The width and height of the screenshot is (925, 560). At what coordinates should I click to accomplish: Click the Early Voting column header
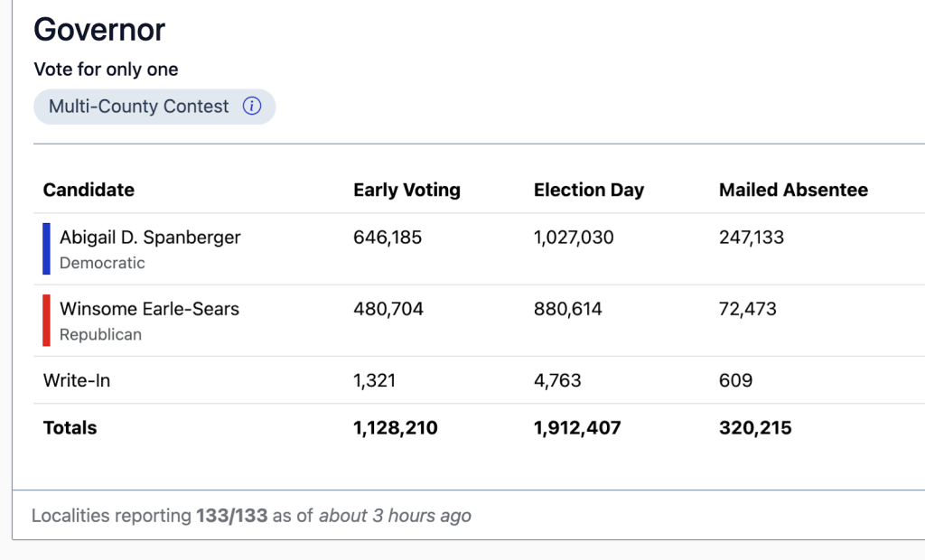(x=406, y=190)
